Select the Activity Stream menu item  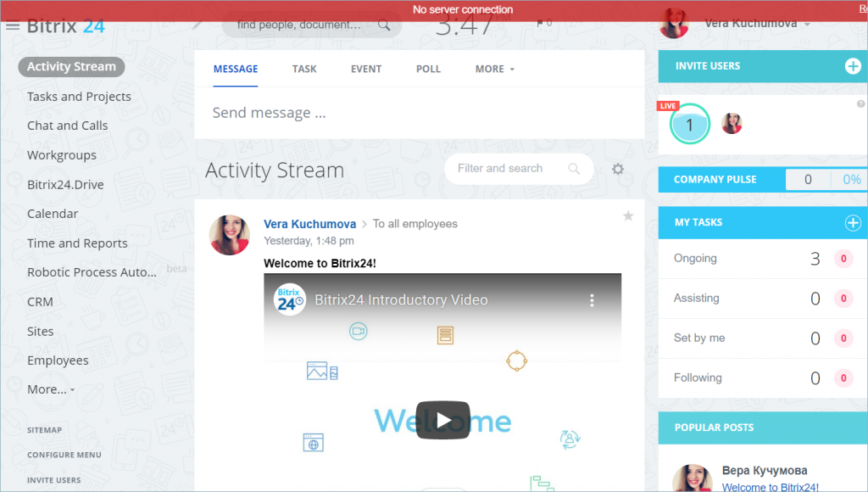coord(71,67)
